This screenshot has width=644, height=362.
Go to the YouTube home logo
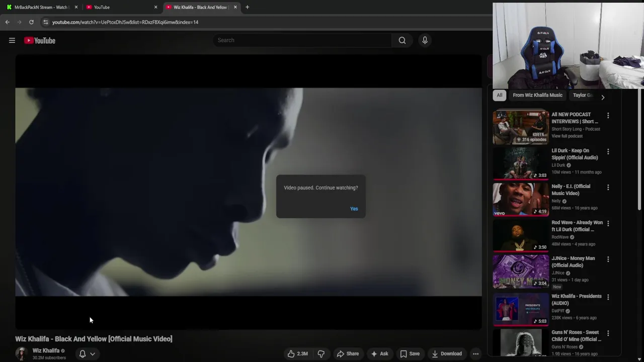40,40
